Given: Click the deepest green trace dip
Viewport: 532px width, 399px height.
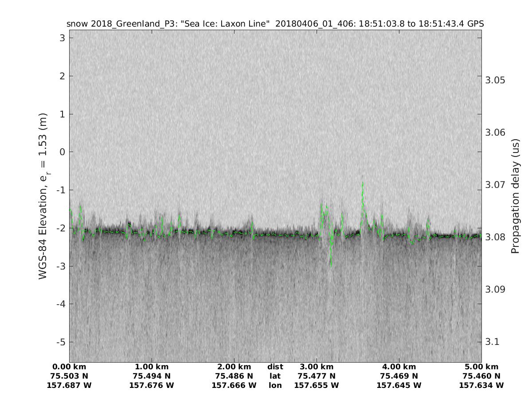Looking at the screenshot, I should tap(331, 265).
